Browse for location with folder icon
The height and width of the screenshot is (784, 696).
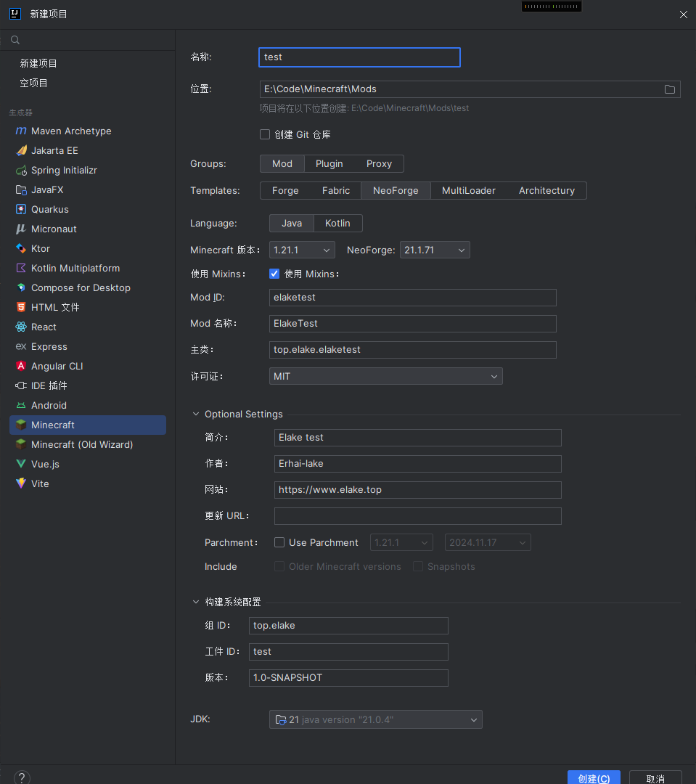click(x=669, y=89)
